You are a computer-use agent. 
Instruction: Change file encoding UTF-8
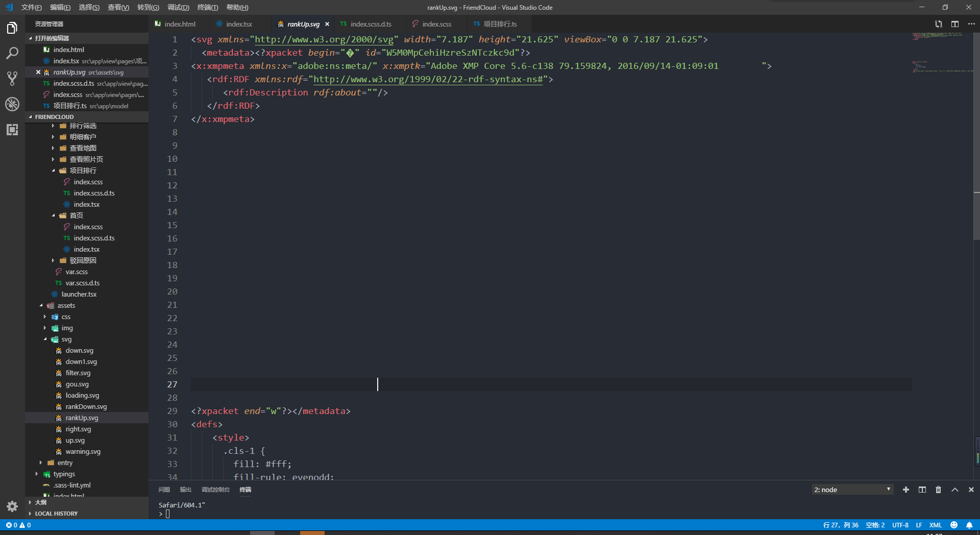point(900,525)
